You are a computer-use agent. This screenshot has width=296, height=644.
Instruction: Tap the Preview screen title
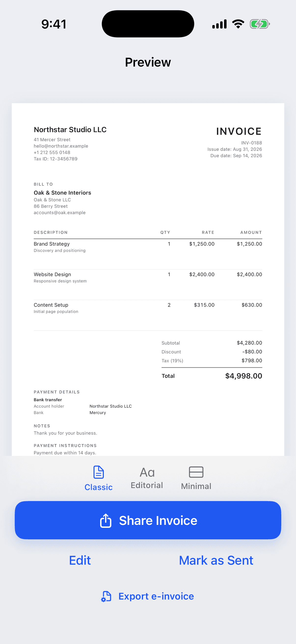pyautogui.click(x=148, y=62)
